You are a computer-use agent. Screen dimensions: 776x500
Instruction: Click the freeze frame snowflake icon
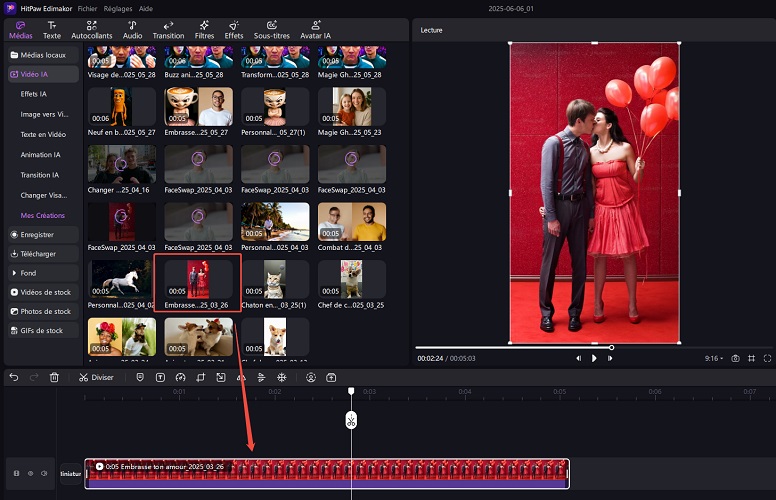[x=282, y=377]
